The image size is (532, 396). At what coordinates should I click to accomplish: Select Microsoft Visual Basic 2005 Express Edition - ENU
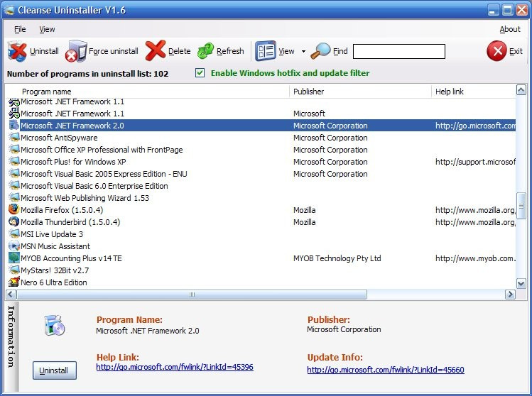point(104,174)
